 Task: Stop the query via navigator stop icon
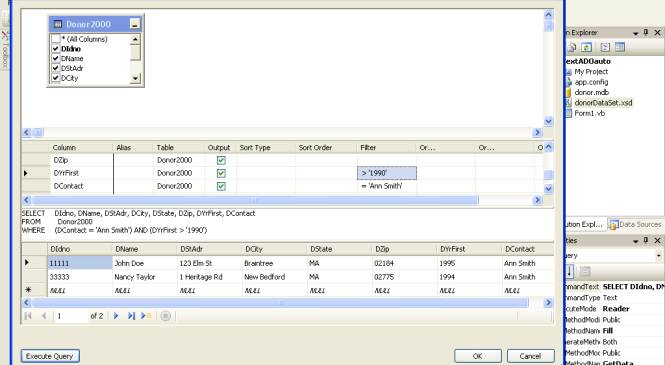165,316
